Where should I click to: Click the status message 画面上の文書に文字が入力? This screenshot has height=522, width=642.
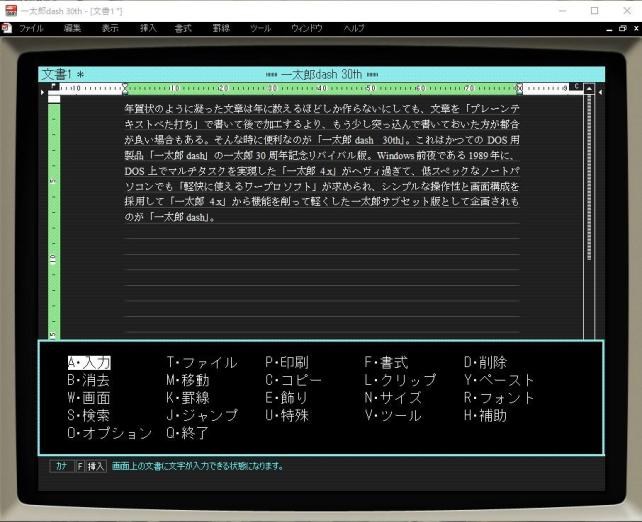click(x=198, y=466)
